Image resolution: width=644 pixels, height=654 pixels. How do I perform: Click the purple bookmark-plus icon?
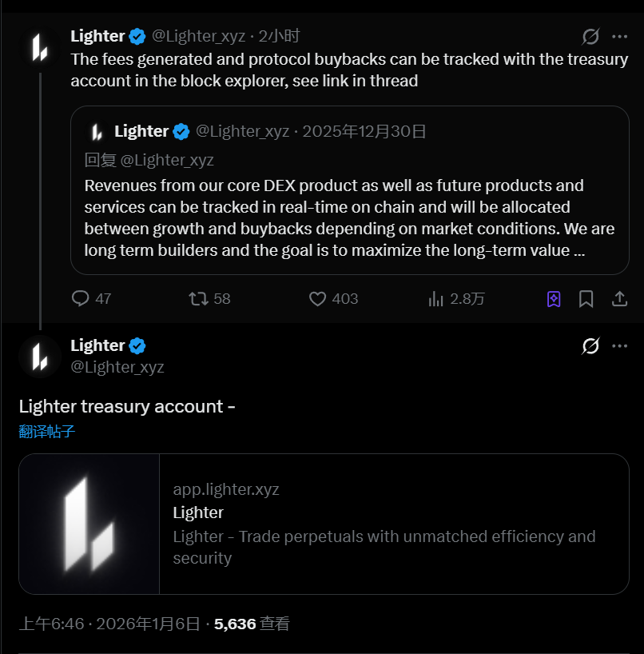point(554,299)
